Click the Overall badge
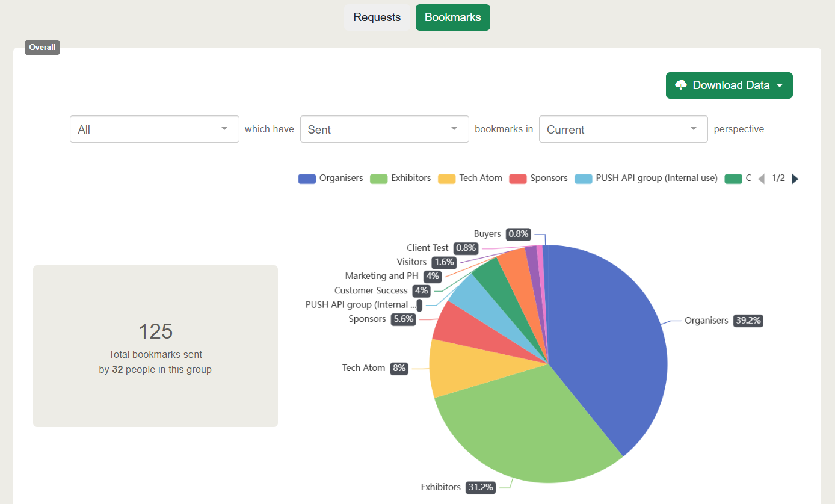 pos(42,48)
